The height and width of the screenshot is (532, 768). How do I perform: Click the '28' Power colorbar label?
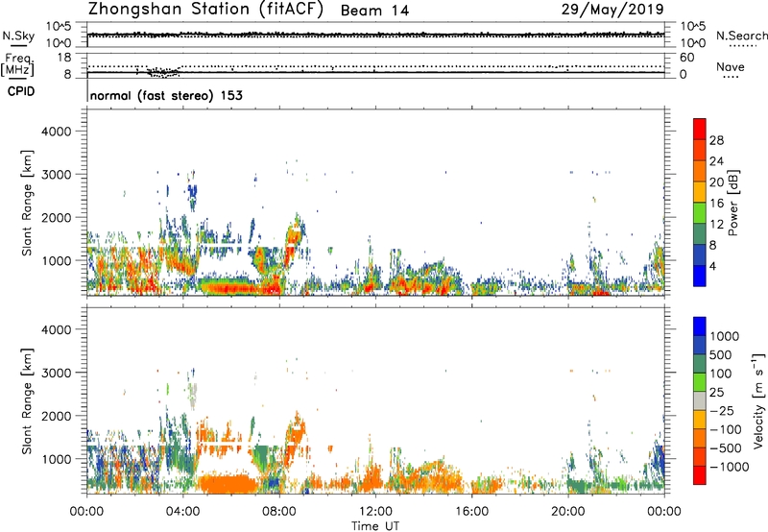[716, 140]
